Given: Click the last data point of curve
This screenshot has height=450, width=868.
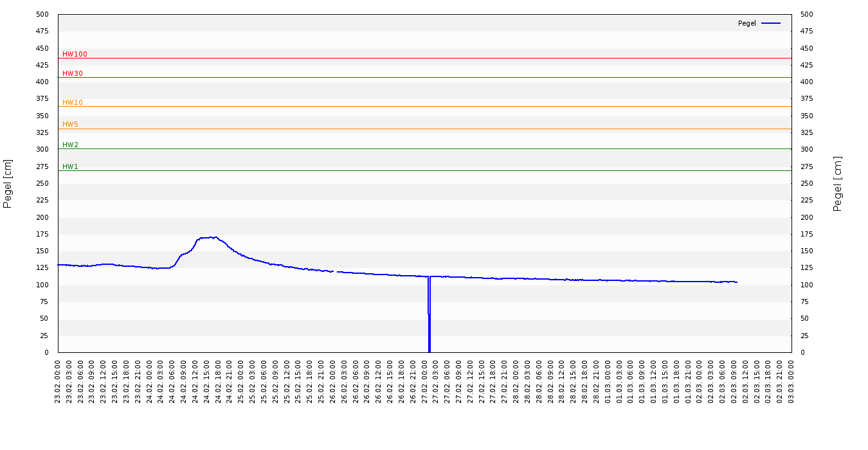Looking at the screenshot, I should click(736, 282).
